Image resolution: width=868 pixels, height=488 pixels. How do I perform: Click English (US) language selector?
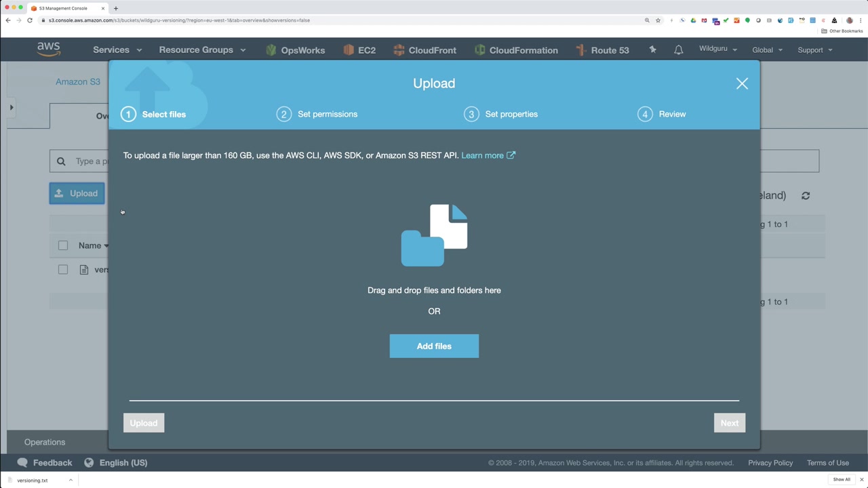(123, 463)
